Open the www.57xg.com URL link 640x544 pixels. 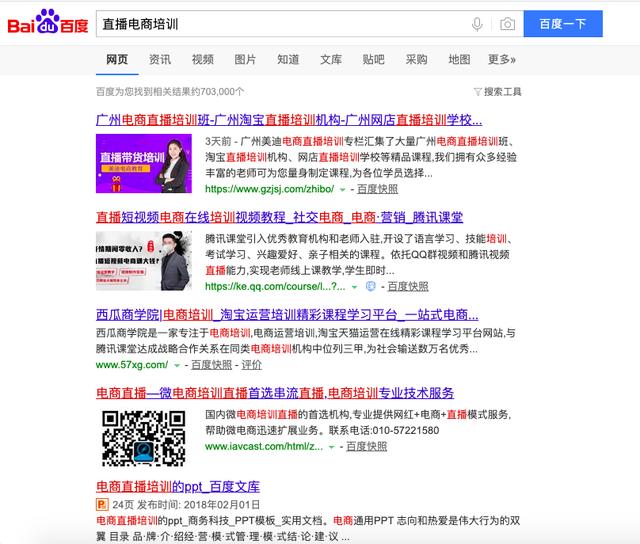132,365
